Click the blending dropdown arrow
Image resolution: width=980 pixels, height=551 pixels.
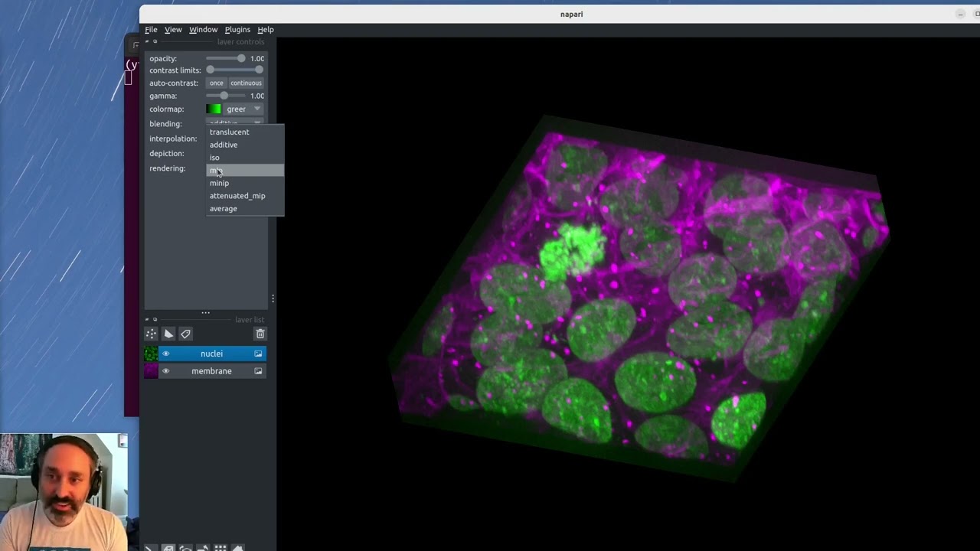pos(257,122)
